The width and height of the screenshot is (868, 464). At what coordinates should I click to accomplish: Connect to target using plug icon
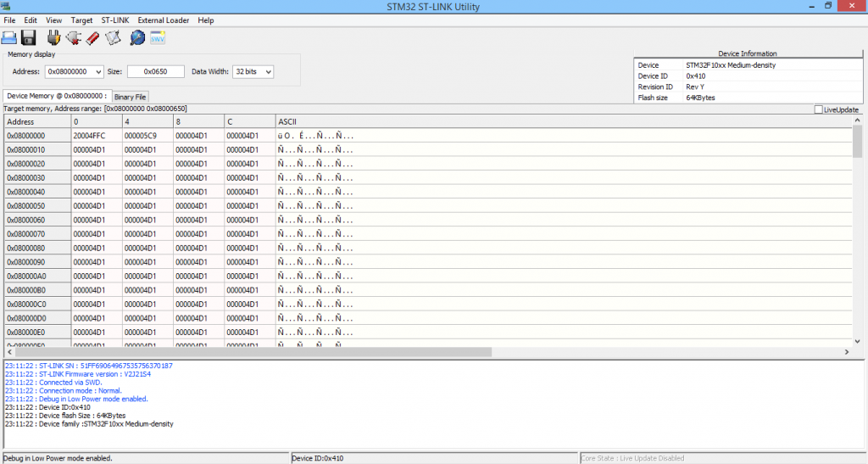coord(53,37)
